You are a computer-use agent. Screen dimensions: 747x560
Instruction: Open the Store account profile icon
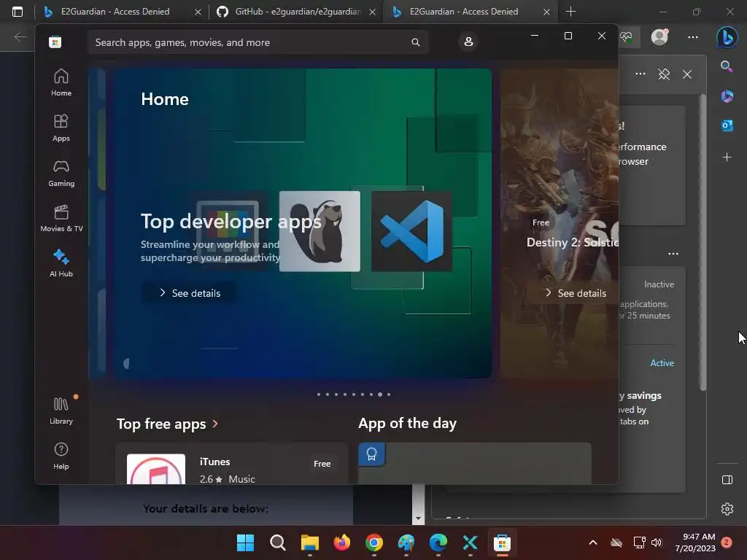coord(468,42)
